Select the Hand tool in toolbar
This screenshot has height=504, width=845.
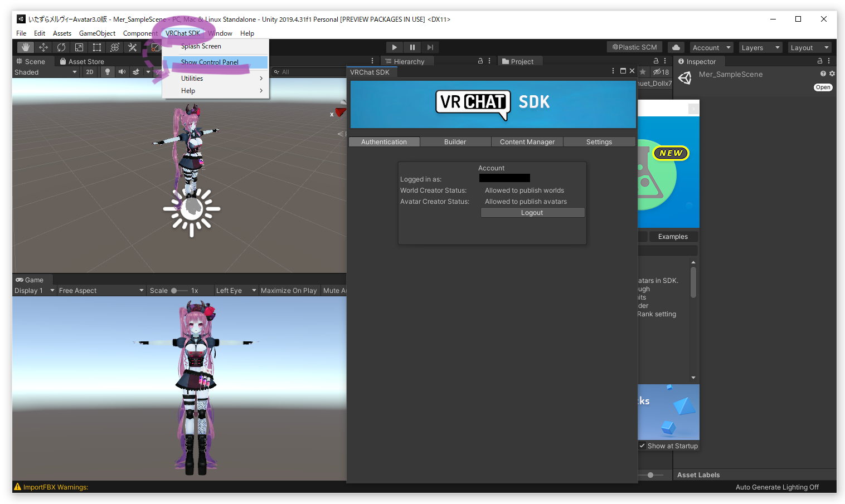(x=25, y=47)
